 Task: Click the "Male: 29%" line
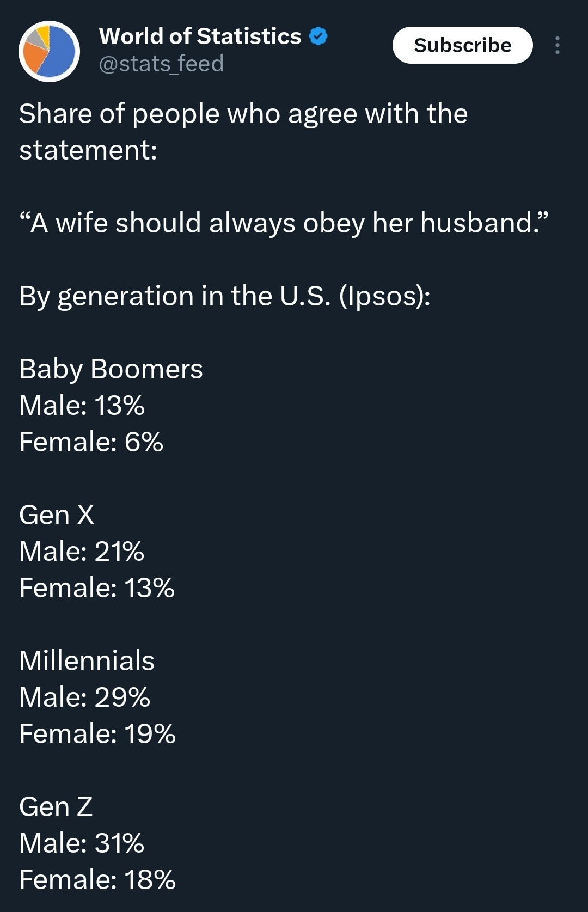(84, 697)
